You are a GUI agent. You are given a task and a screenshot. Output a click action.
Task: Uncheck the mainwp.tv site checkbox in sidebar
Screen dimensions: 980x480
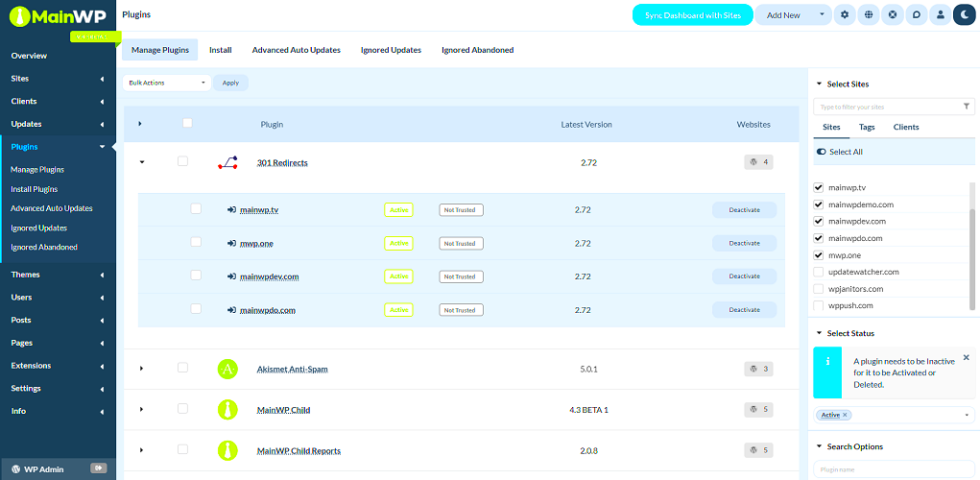tap(818, 187)
